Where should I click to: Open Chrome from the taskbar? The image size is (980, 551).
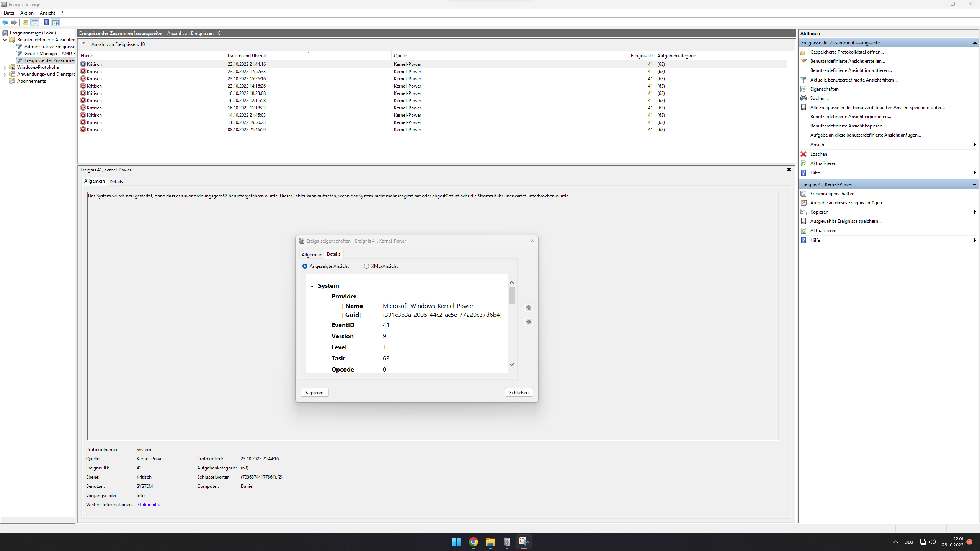473,542
